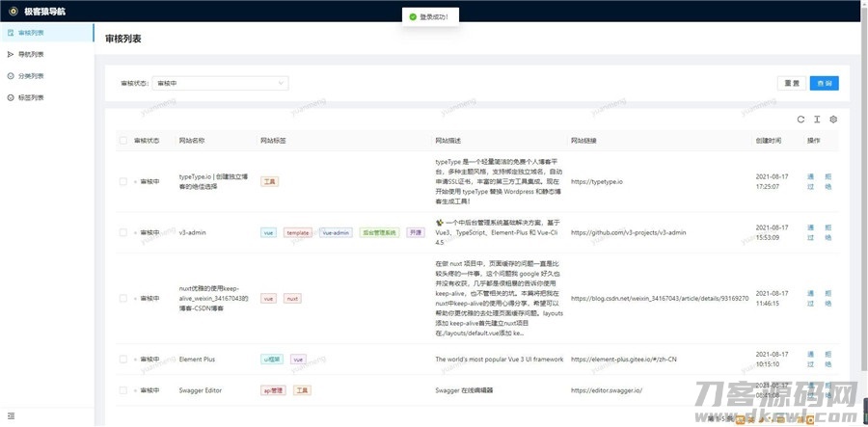Open the 审核状态 dropdown
This screenshot has width=868, height=427.
[x=220, y=84]
